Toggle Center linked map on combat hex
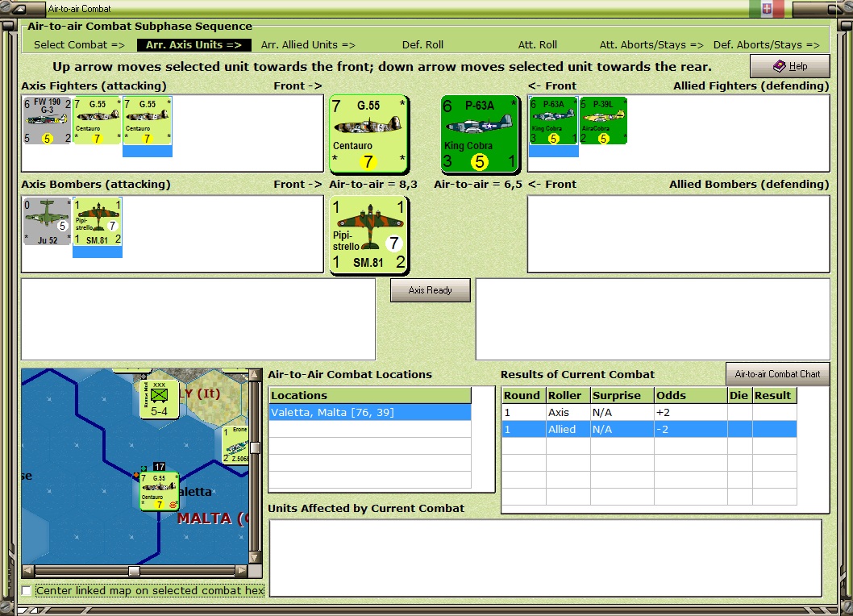The width and height of the screenshot is (853, 616). click(26, 590)
